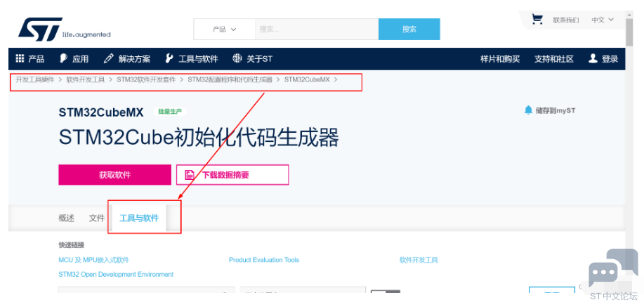644x307 pixels.
Task: Click the STM32Cube初始化代码生成器 title
Action: point(199,137)
